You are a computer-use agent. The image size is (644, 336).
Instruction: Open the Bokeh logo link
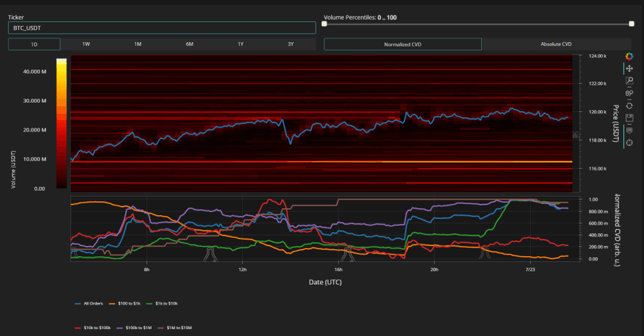(x=629, y=56)
